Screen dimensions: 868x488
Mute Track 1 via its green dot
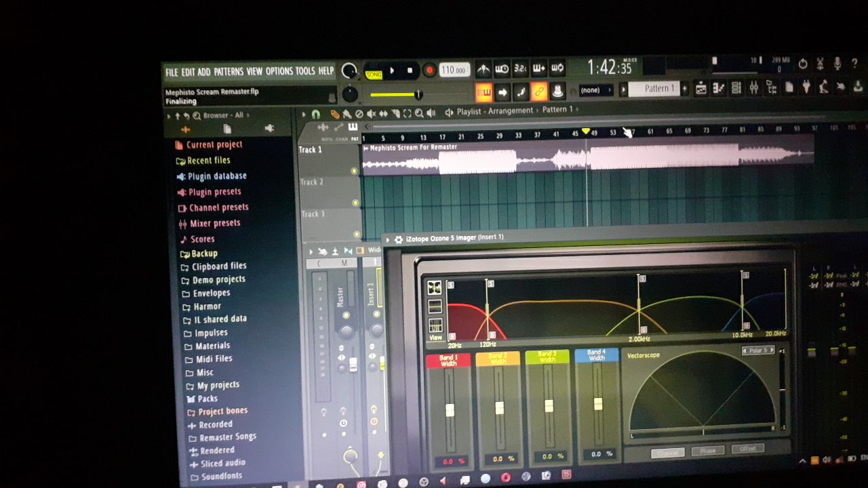click(355, 171)
